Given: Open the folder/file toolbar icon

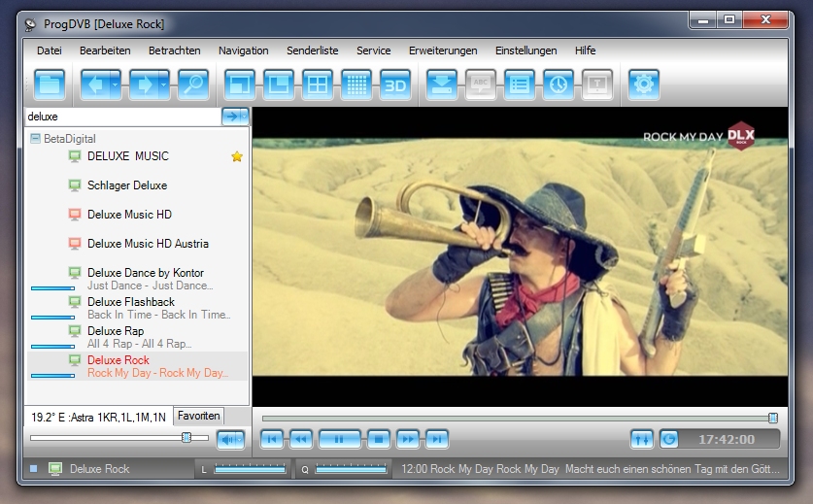Looking at the screenshot, I should click(50, 84).
